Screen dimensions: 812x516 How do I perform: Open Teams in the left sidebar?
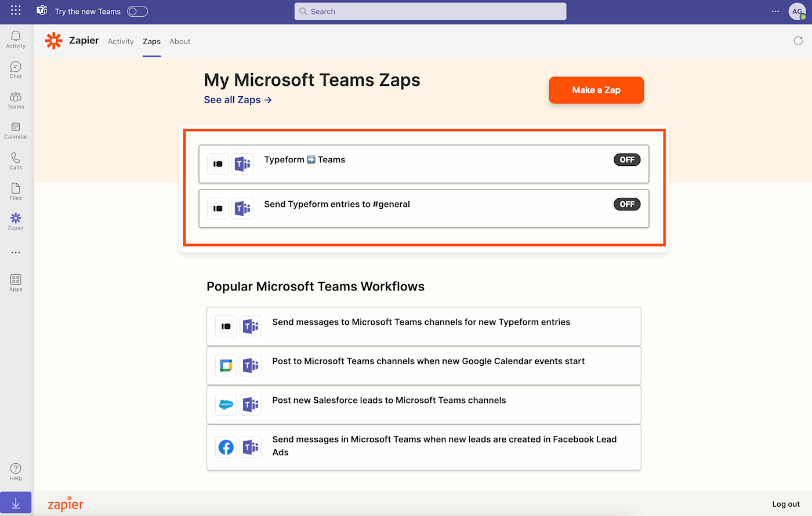16,100
